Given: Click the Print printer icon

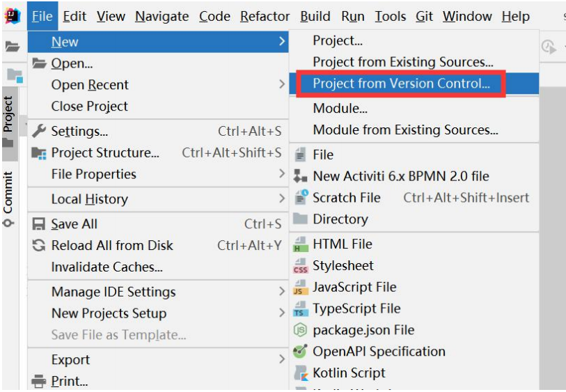Looking at the screenshot, I should (x=38, y=381).
